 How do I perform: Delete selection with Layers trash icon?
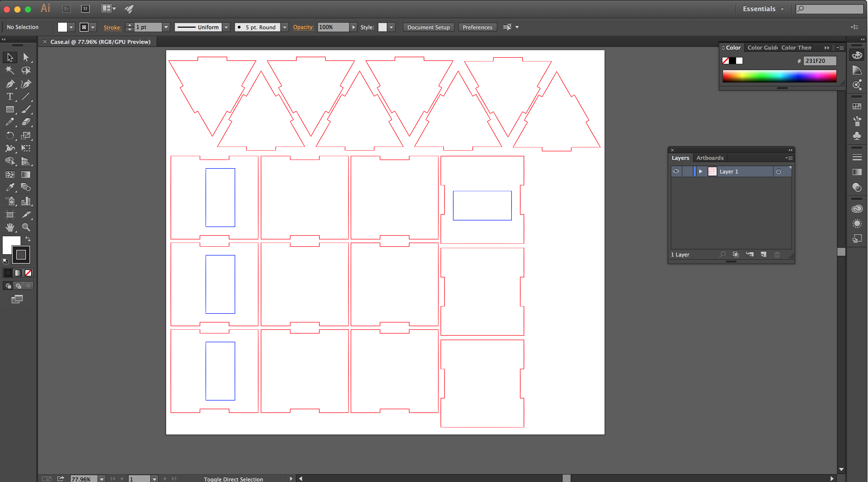pyautogui.click(x=777, y=254)
